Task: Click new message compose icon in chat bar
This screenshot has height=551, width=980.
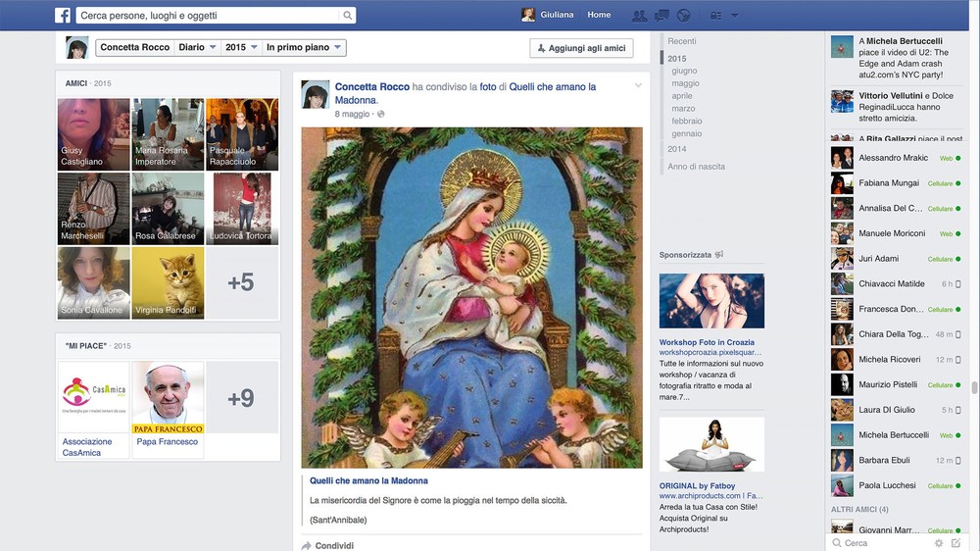Action: 955,543
